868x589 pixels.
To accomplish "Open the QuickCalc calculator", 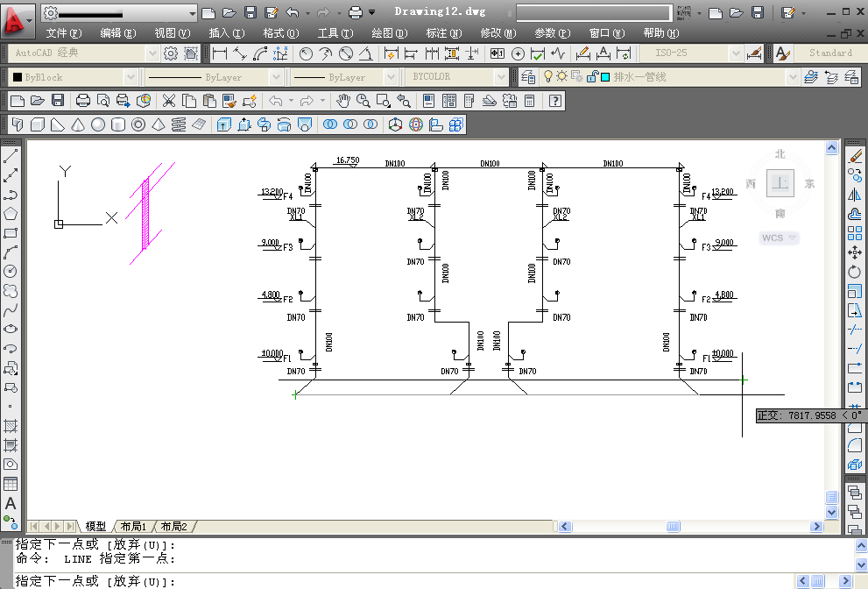I will [x=530, y=100].
